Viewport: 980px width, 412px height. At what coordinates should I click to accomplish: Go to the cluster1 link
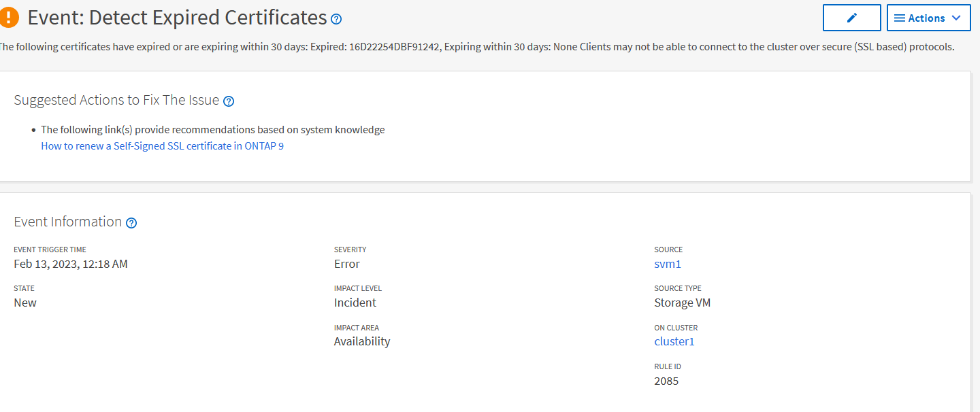click(x=674, y=341)
